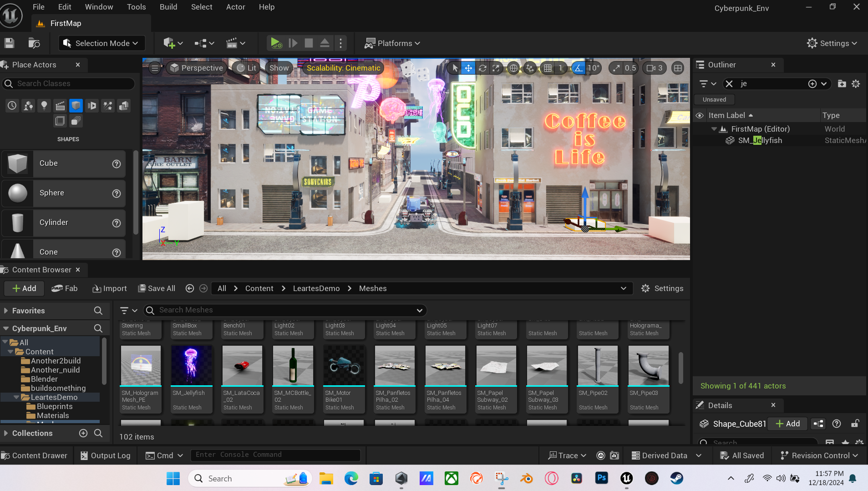Open the Basic shapes category icon
868x491 pixels.
(76, 106)
